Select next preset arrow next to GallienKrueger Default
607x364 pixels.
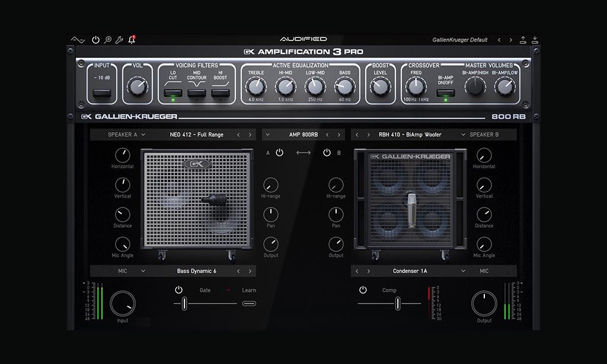click(x=510, y=40)
